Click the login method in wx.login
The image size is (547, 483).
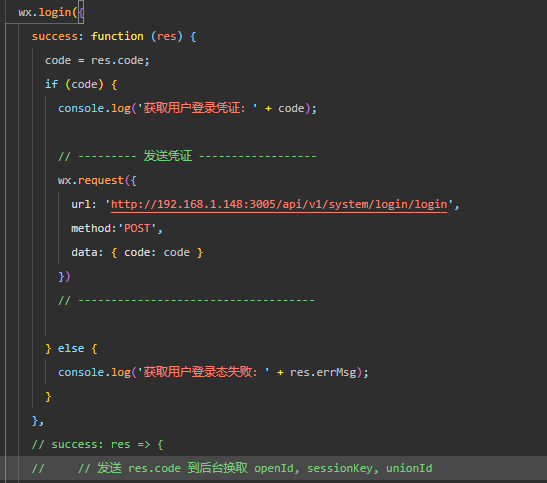pyautogui.click(x=55, y=13)
